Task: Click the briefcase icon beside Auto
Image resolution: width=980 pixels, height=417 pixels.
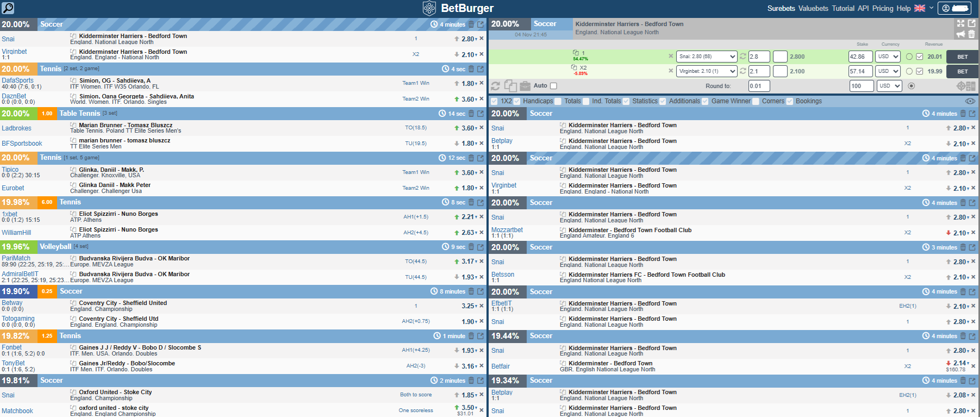Action: tap(525, 86)
